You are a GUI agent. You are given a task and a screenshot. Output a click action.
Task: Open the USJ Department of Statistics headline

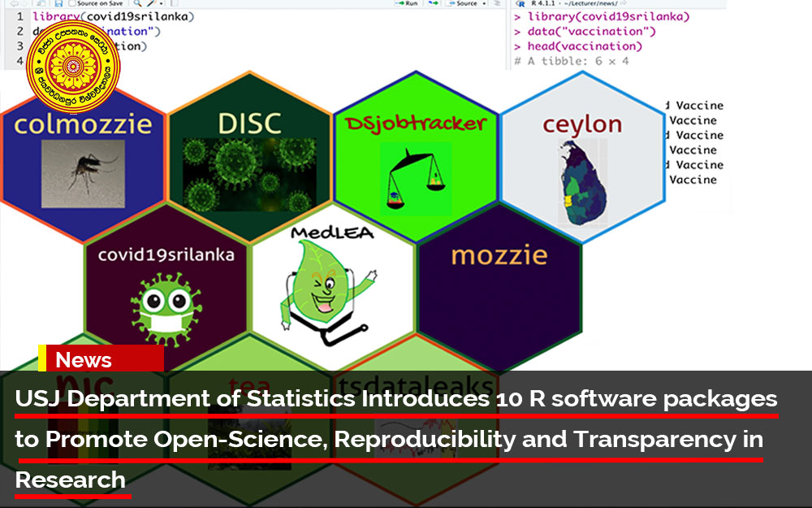pyautogui.click(x=396, y=439)
